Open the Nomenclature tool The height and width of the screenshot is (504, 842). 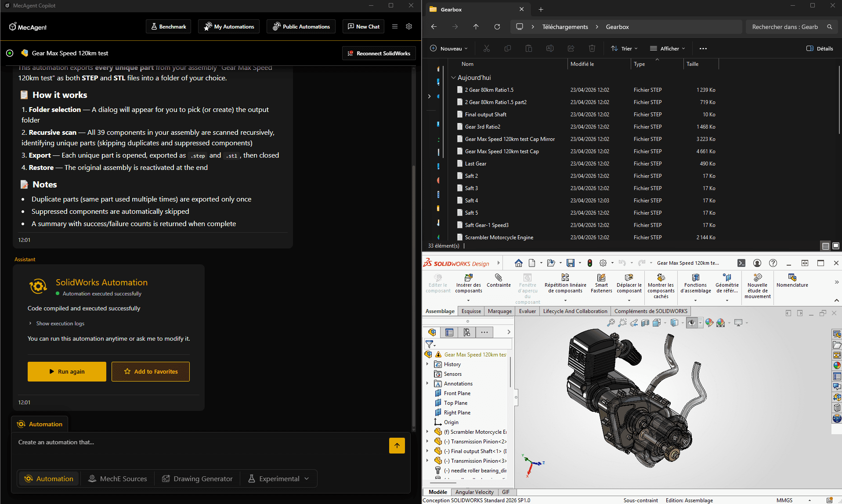pyautogui.click(x=792, y=278)
